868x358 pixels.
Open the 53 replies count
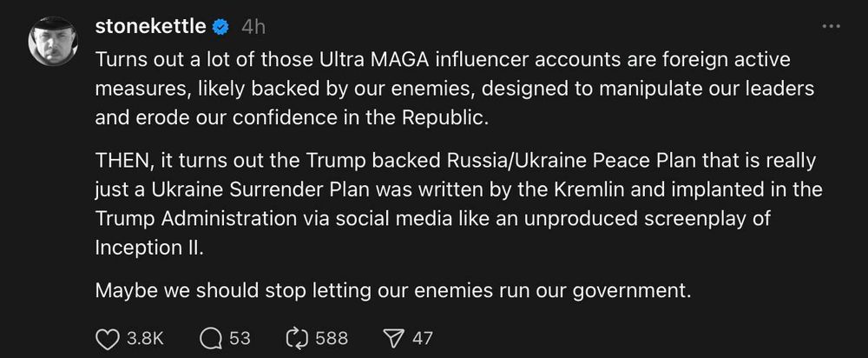tap(241, 338)
